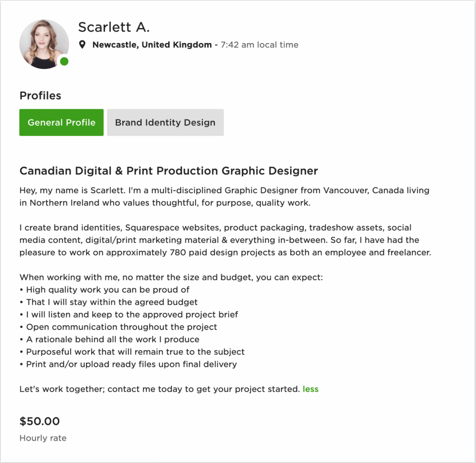Click the "Profiles" section heading
This screenshot has height=463, width=476.
(40, 96)
